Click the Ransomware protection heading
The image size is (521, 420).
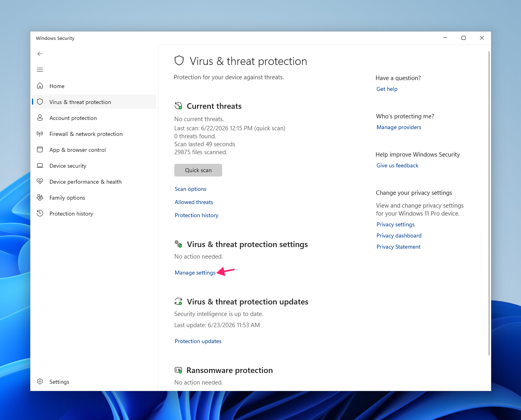[229, 370]
